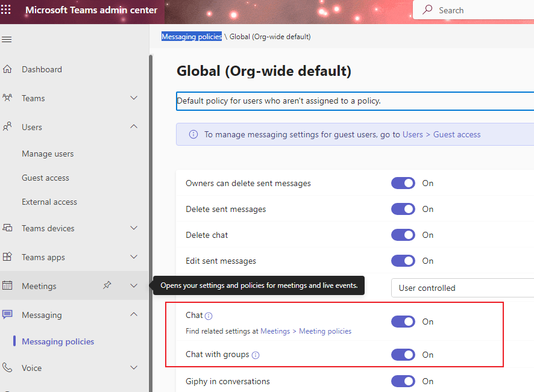Collapse the Users nav chevron
534x392 pixels.
(x=134, y=126)
